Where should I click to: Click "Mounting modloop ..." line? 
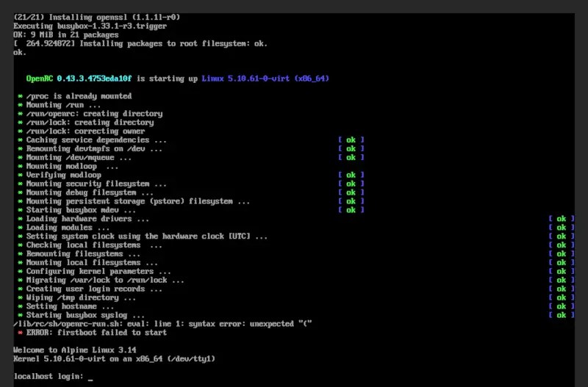(x=72, y=167)
